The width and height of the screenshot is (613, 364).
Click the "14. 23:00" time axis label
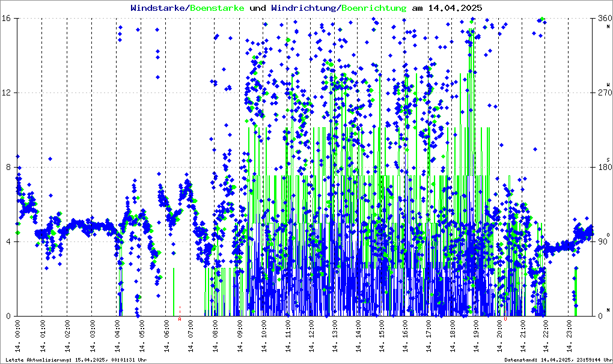point(569,336)
